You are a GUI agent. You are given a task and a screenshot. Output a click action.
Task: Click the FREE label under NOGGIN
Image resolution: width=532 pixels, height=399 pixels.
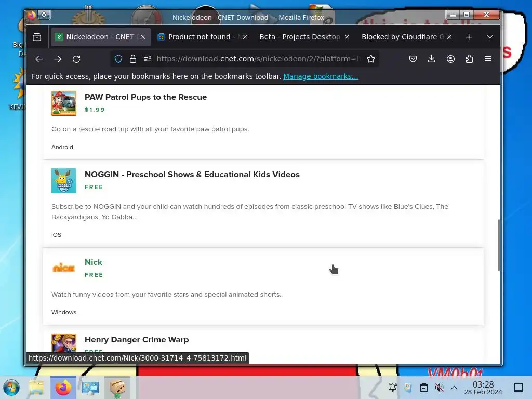[94, 187]
